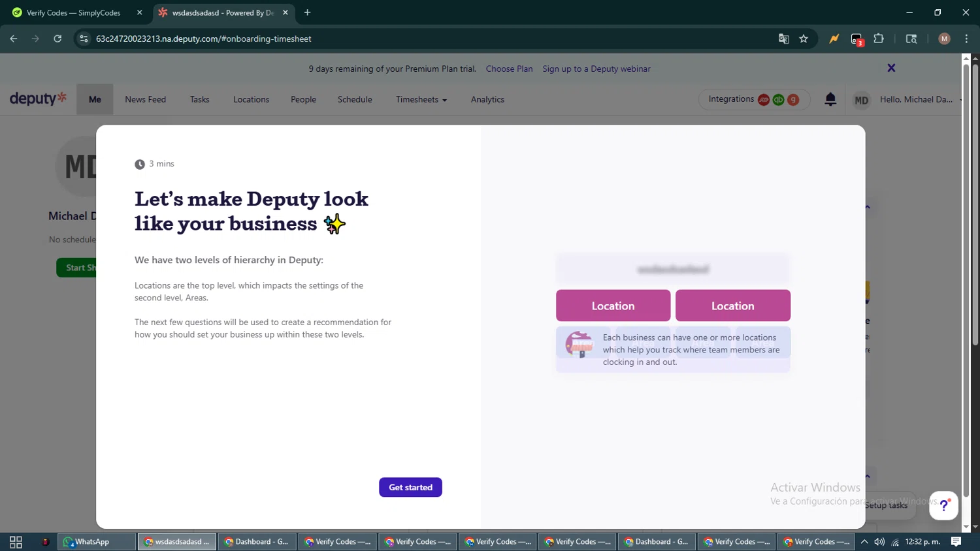Screen dimensions: 980x551
Task: Open the Chrome profile 'M' avatar
Action: (944, 39)
